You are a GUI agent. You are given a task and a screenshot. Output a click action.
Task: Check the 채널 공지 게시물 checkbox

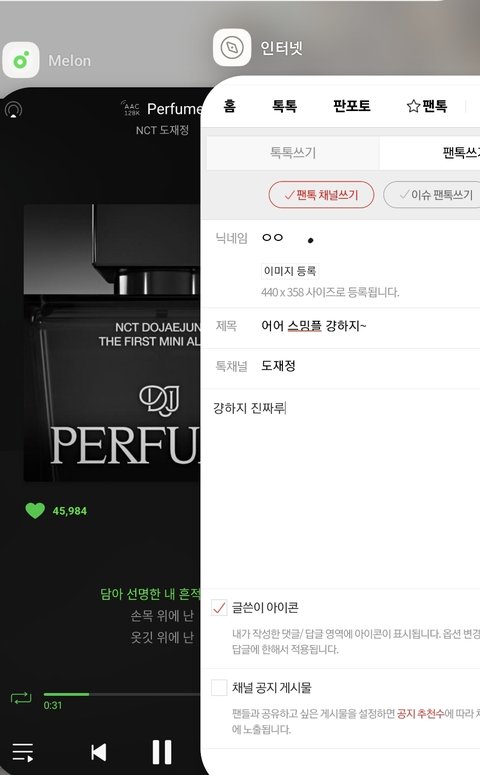point(218,687)
